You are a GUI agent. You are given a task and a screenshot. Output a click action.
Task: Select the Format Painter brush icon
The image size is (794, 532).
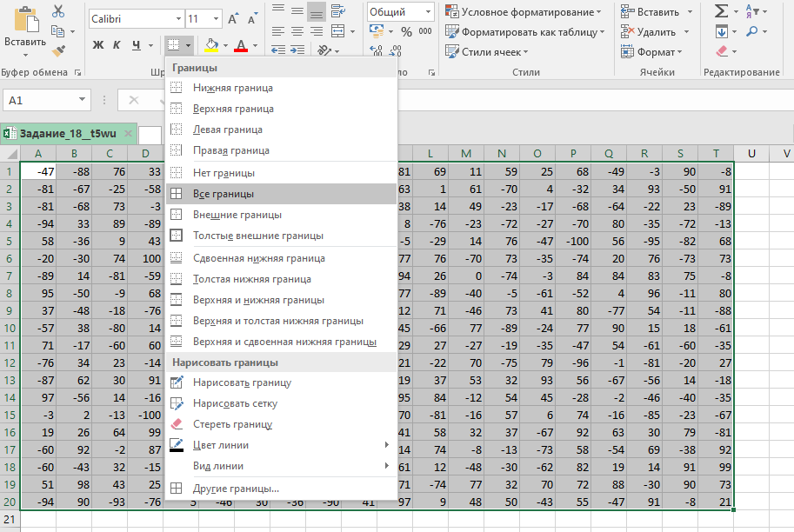click(58, 51)
